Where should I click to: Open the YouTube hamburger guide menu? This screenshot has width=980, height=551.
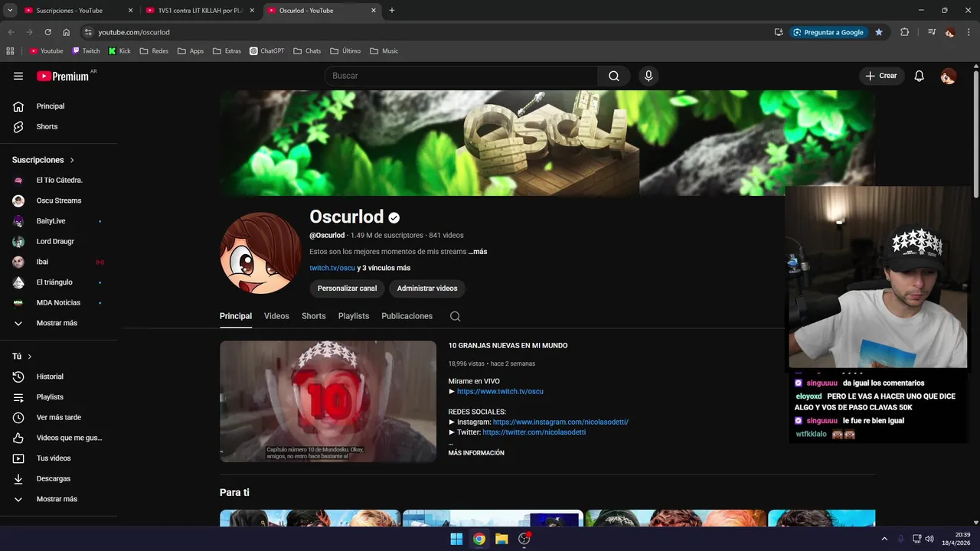click(18, 76)
